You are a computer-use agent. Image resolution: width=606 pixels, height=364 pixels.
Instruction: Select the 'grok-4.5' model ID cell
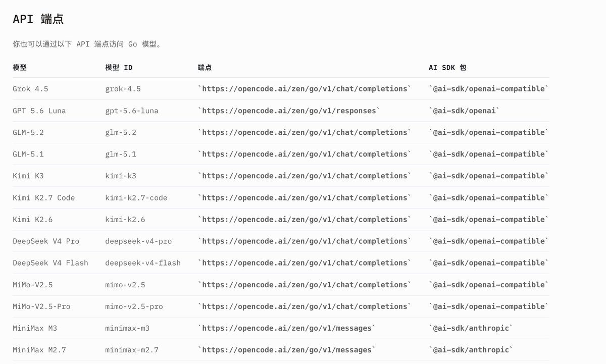point(123,89)
